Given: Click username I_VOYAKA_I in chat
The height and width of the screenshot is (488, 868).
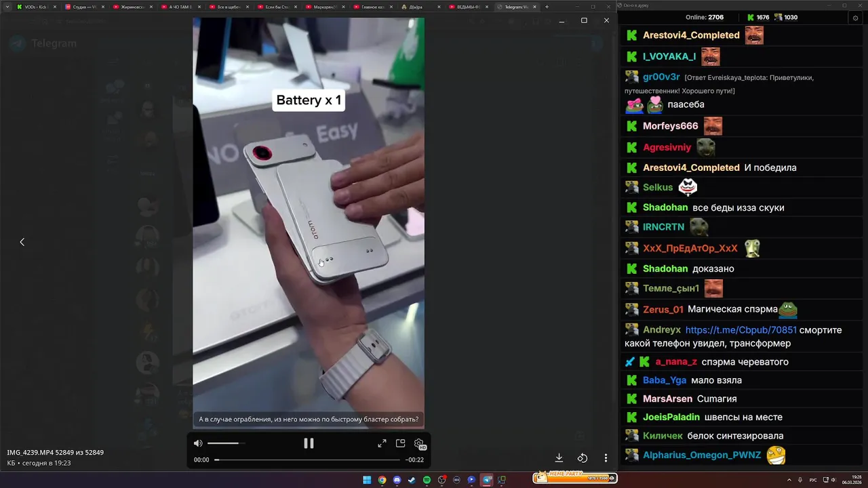Looking at the screenshot, I should tap(669, 56).
